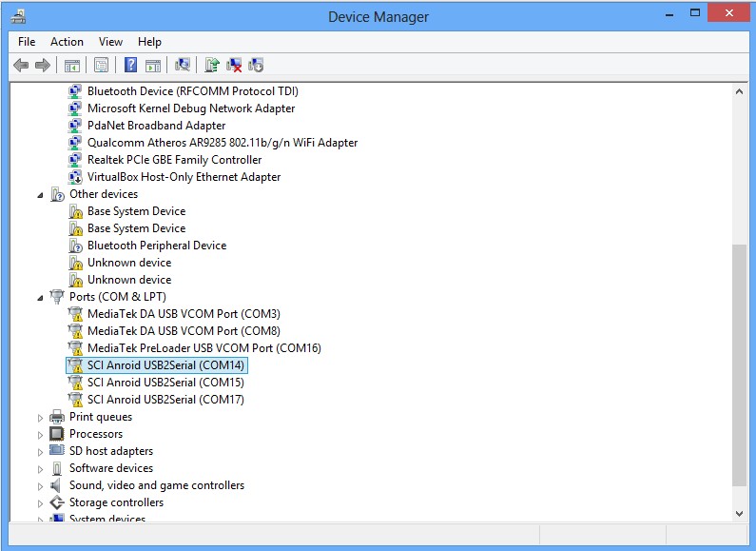This screenshot has height=551, width=756.
Task: Expand Sound, video and game controllers
Action: (x=40, y=486)
